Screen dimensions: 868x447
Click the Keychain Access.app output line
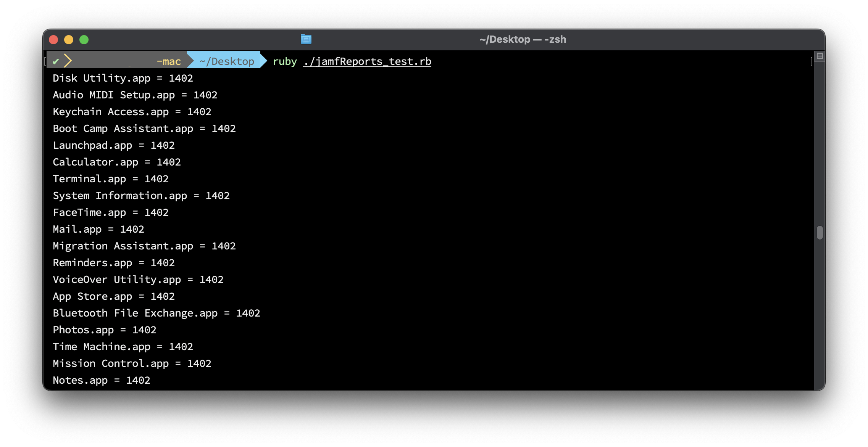point(132,112)
